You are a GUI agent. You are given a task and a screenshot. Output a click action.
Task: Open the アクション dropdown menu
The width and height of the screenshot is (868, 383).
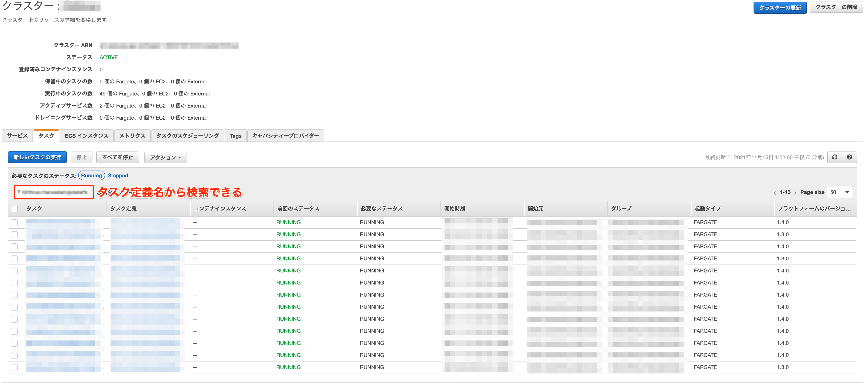pyautogui.click(x=165, y=157)
